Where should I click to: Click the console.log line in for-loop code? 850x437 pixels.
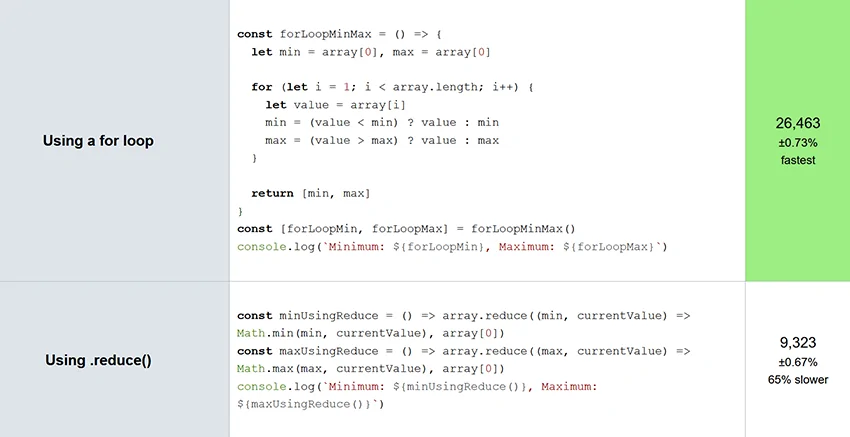coord(451,246)
